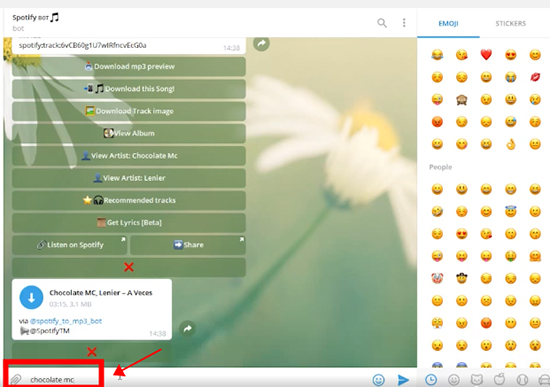Open the three-dot more options menu

coord(404,23)
